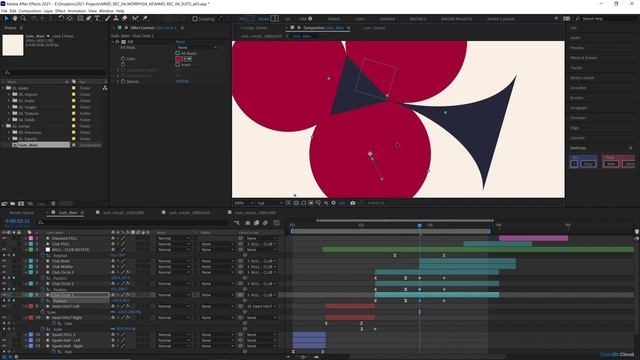640x360 pixels.
Task: Click the viewer color management wheel icon
Action: 333,203
